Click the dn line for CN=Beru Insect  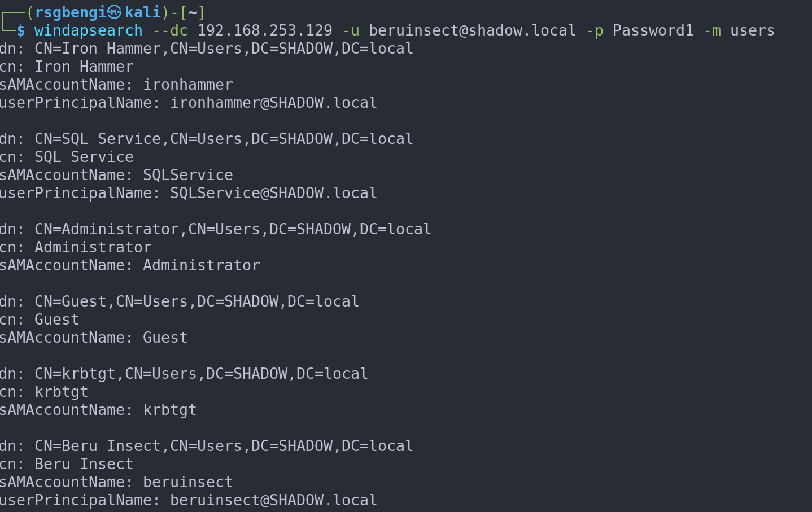coord(206,446)
